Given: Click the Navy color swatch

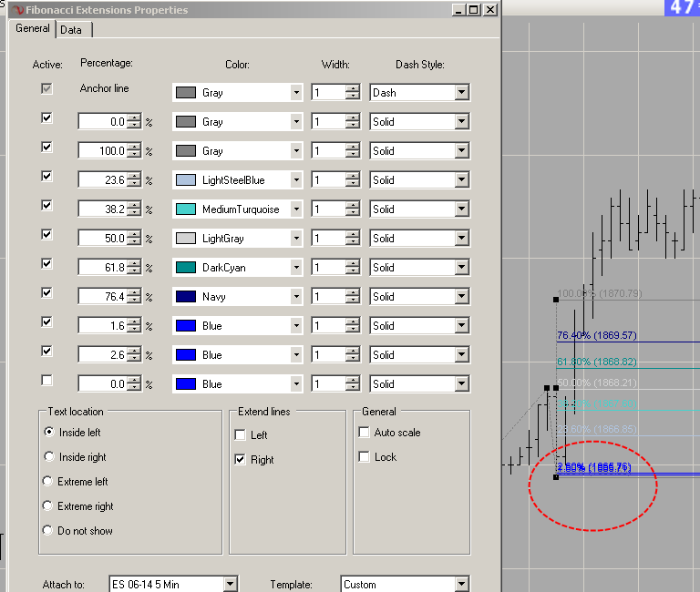Looking at the screenshot, I should [186, 297].
